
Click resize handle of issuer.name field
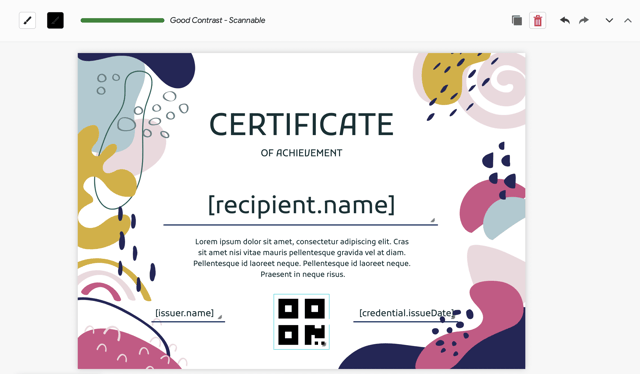tap(220, 317)
